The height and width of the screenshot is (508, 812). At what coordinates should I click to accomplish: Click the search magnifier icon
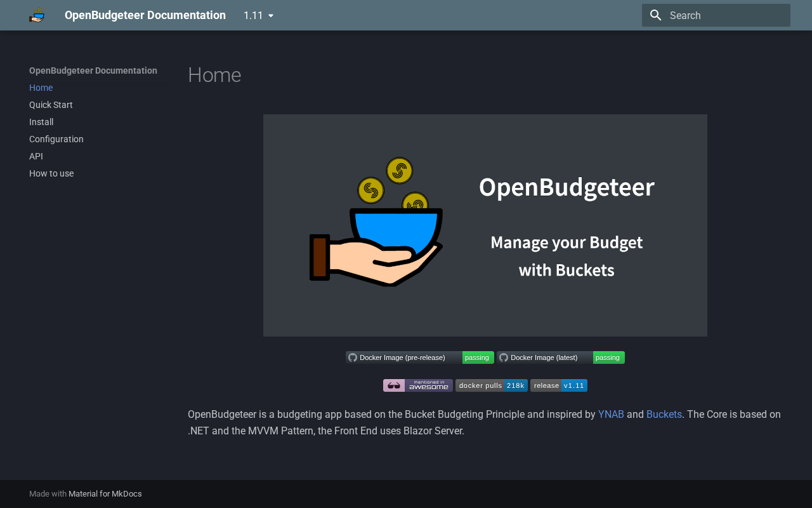(656, 15)
